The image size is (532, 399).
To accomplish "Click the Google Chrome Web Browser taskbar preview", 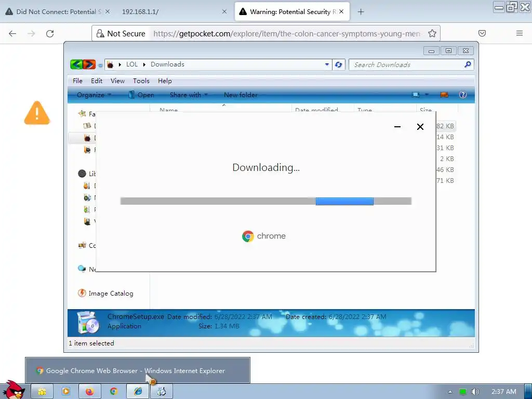I will (x=137, y=370).
